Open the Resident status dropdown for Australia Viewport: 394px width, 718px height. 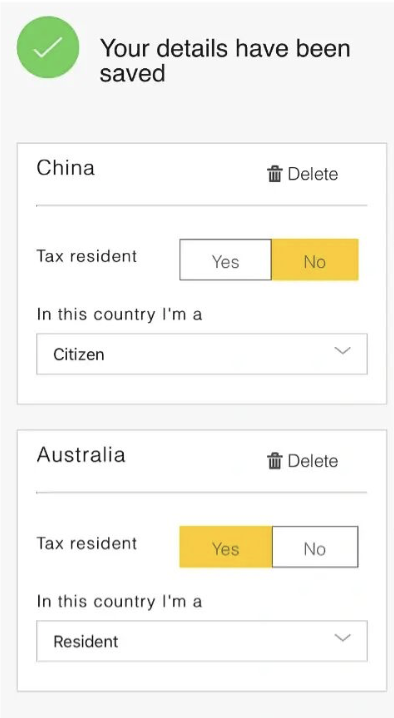pos(202,641)
